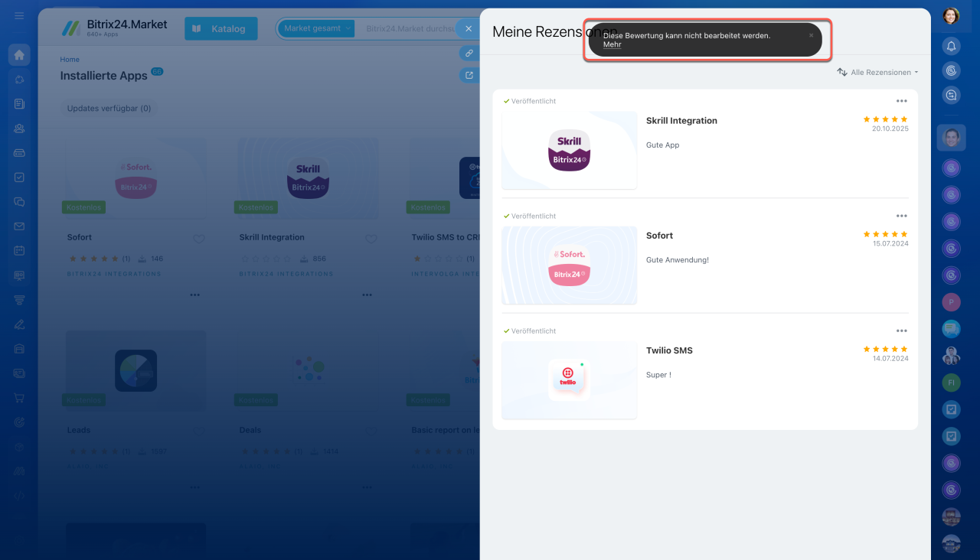
Task: Open the Sofort review thumbnail
Action: [x=570, y=265]
